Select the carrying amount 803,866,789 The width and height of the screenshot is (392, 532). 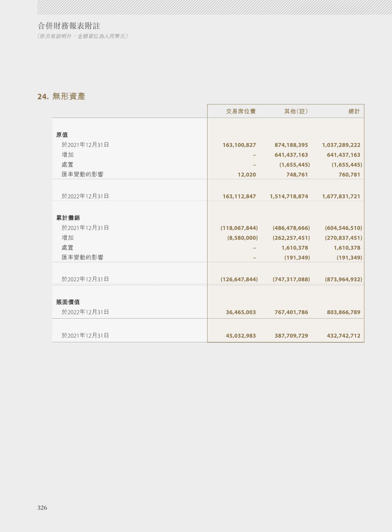click(x=343, y=312)
